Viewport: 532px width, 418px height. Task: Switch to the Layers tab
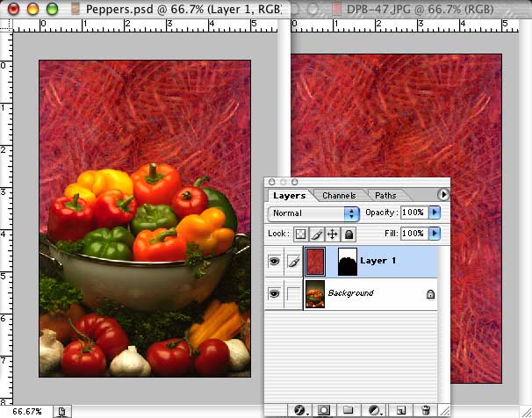289,196
